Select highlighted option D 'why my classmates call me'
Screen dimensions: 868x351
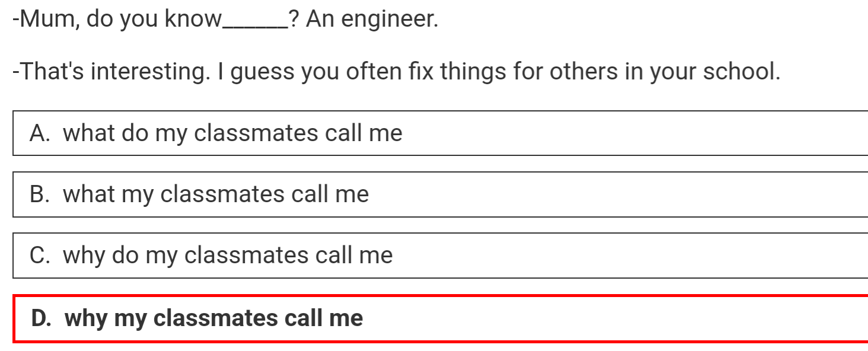(x=440, y=318)
